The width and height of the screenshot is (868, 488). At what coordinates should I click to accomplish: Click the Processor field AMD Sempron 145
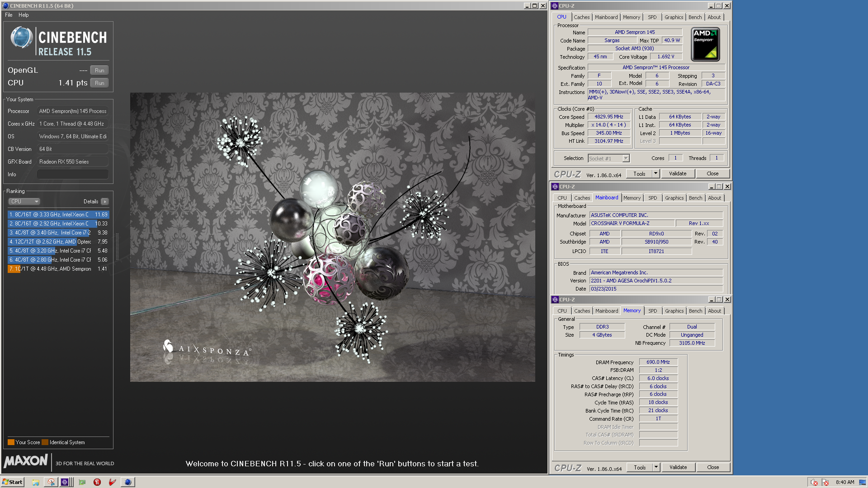72,111
